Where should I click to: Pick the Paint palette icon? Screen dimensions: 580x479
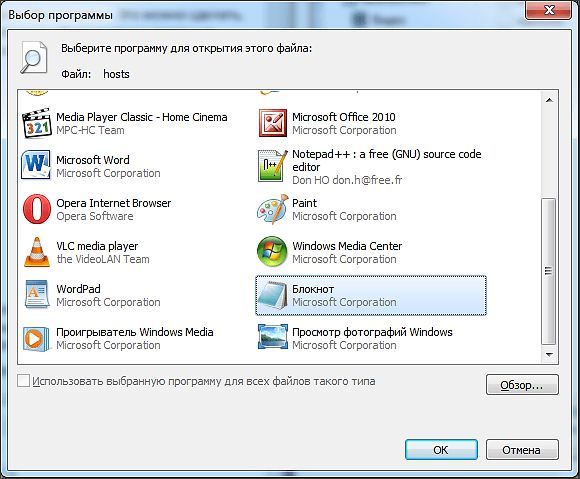point(273,209)
